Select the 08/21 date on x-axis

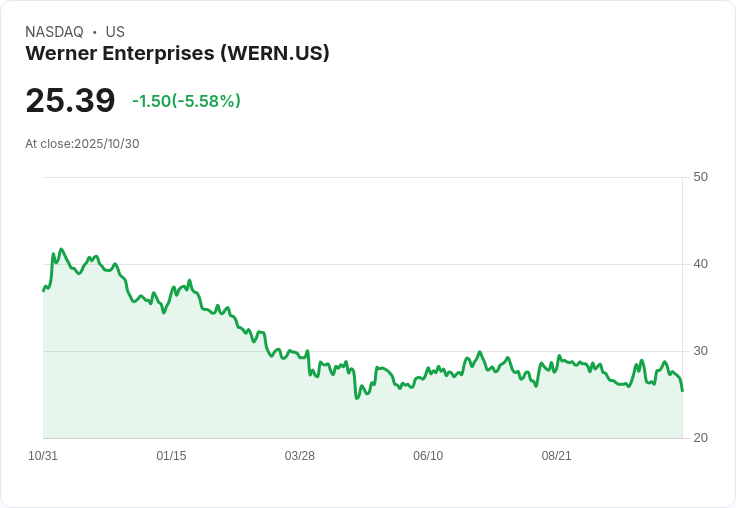click(x=556, y=456)
